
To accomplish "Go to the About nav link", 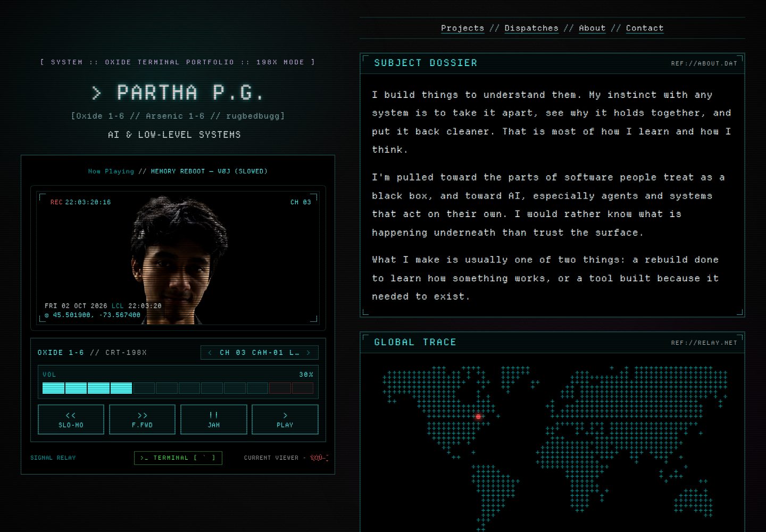I will (x=592, y=28).
